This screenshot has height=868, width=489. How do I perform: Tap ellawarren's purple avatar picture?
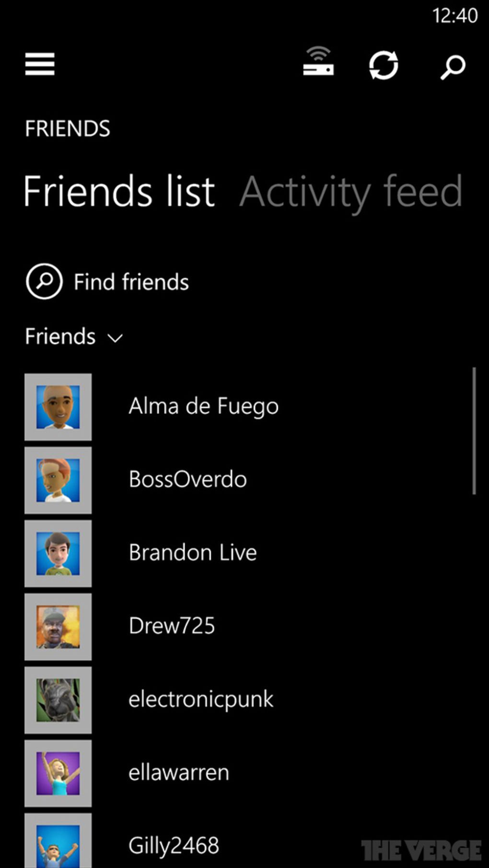point(58,774)
